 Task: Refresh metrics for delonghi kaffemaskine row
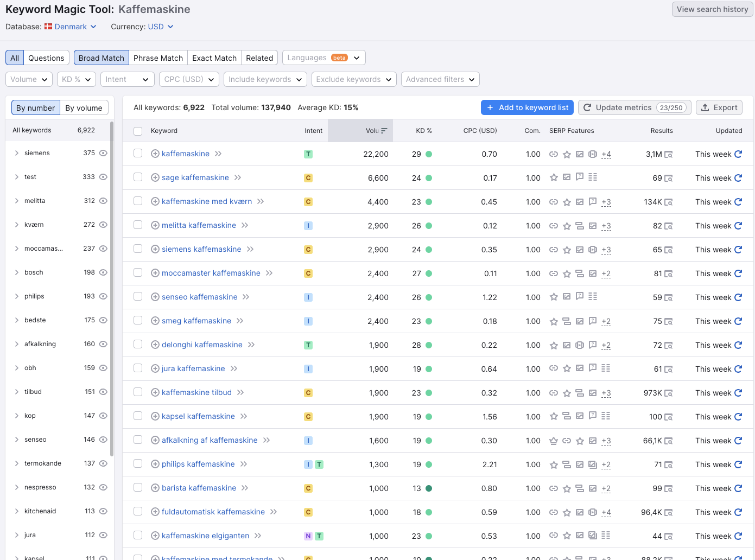tap(738, 345)
